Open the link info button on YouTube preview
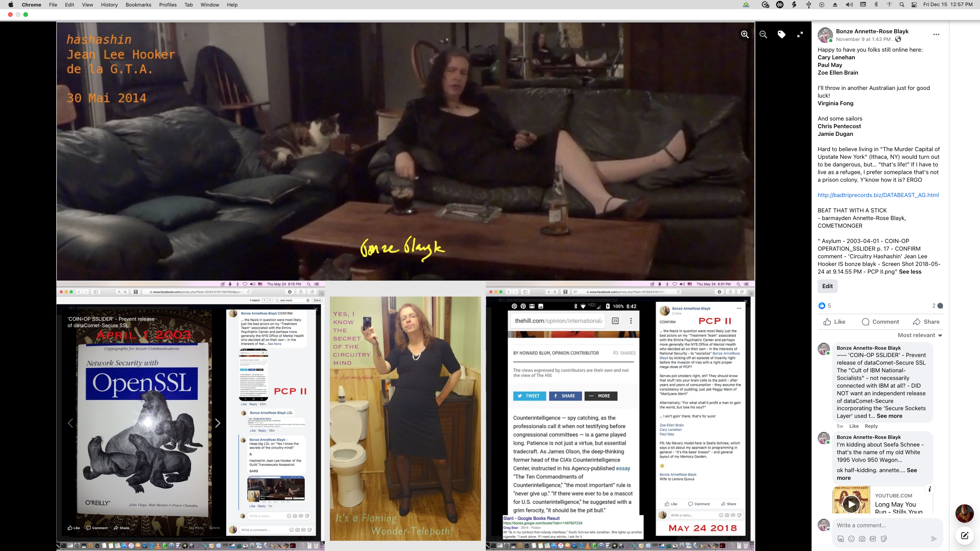 (929, 489)
